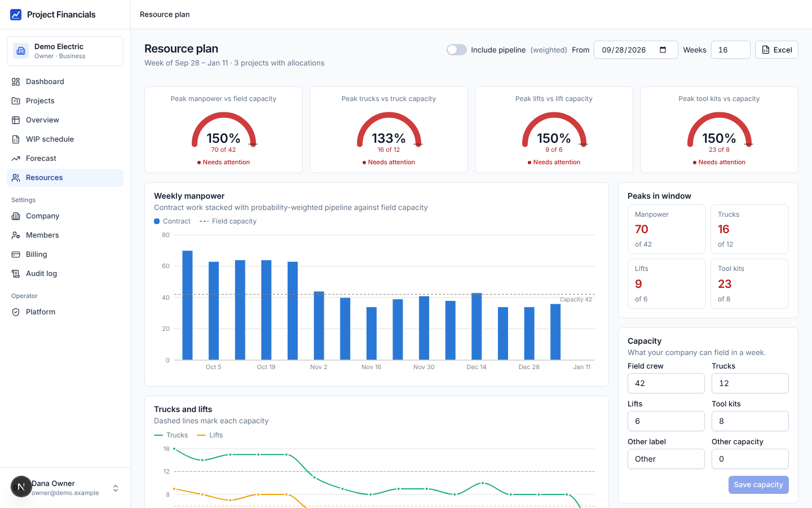Image resolution: width=812 pixels, height=508 pixels.
Task: Click the Field crew capacity input
Action: pyautogui.click(x=666, y=383)
